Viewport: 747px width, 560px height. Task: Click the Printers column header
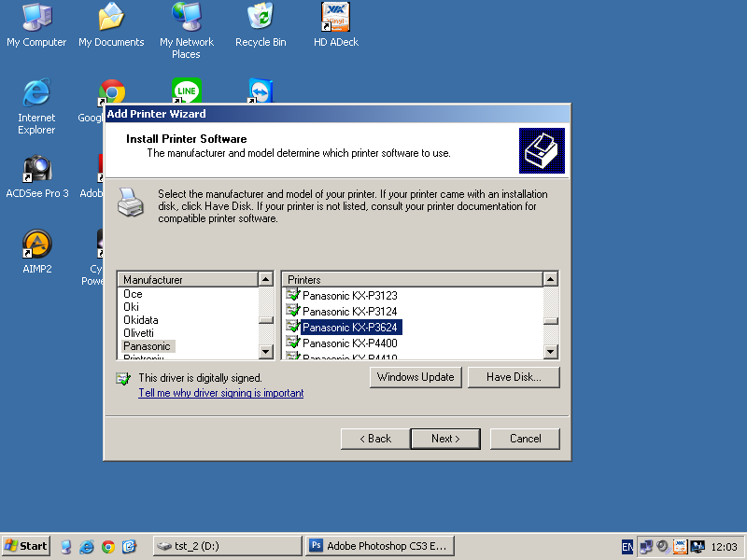(412, 279)
